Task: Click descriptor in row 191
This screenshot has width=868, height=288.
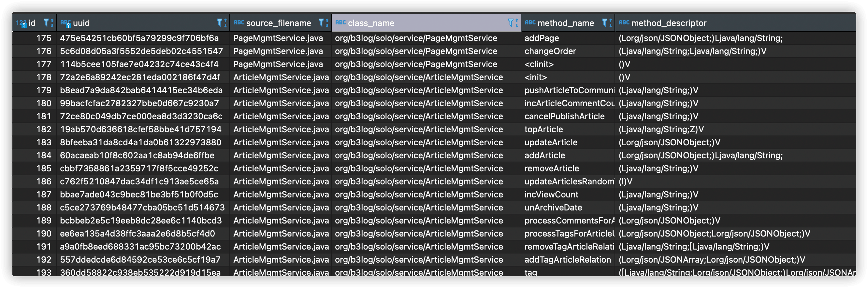Action: [x=694, y=247]
